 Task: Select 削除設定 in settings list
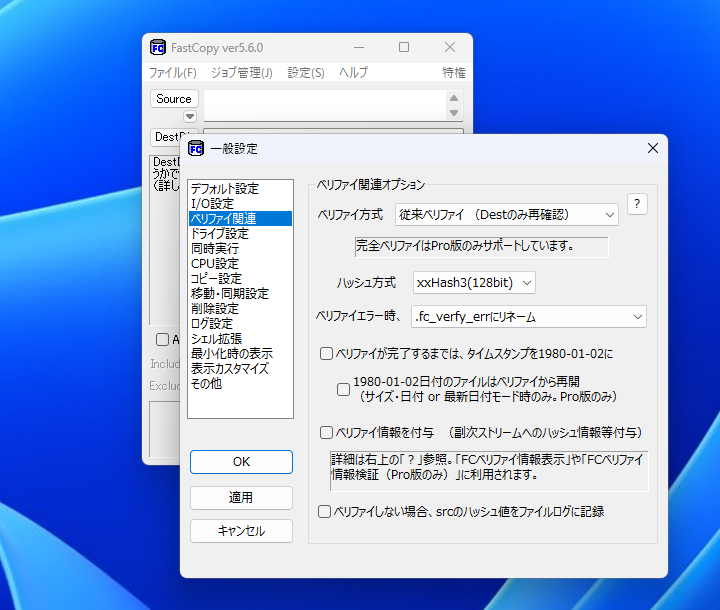tap(240, 309)
